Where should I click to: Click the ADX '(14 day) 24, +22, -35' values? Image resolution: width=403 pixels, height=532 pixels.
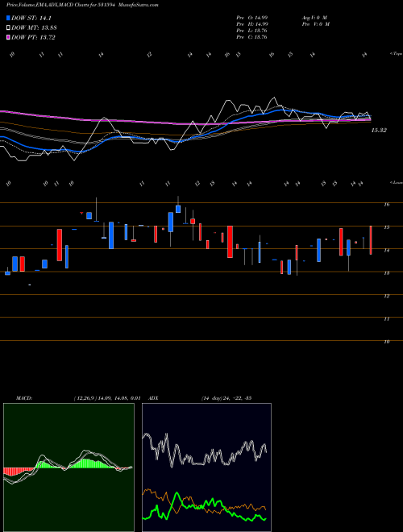(226, 398)
